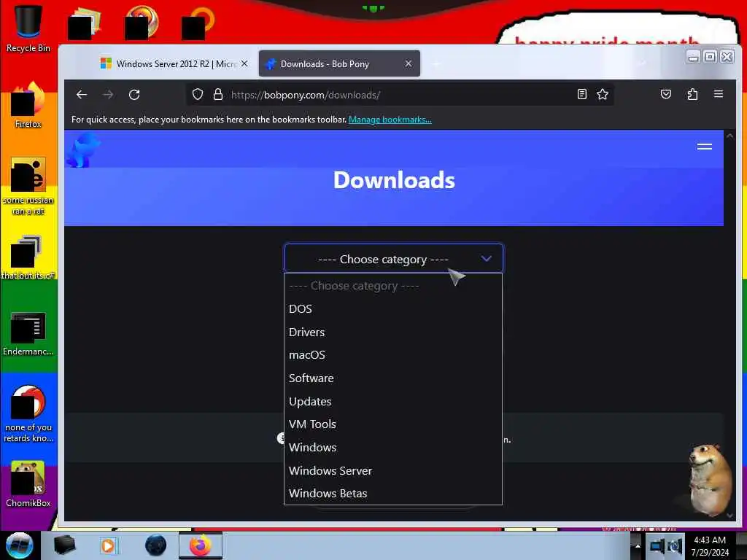Choose Windows from the category list
747x560 pixels.
click(393, 447)
